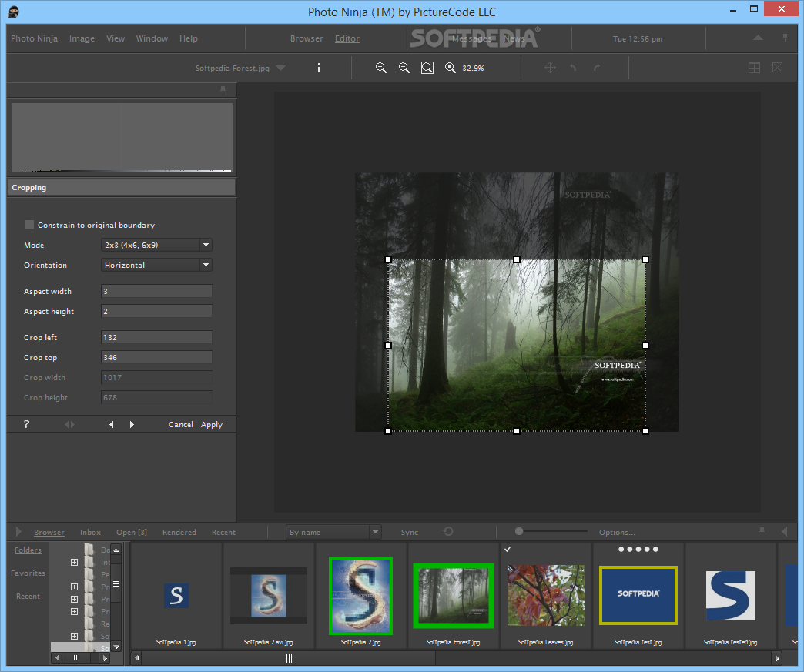Click the zoom in magnifier icon
This screenshot has width=804, height=672.
pyautogui.click(x=381, y=68)
